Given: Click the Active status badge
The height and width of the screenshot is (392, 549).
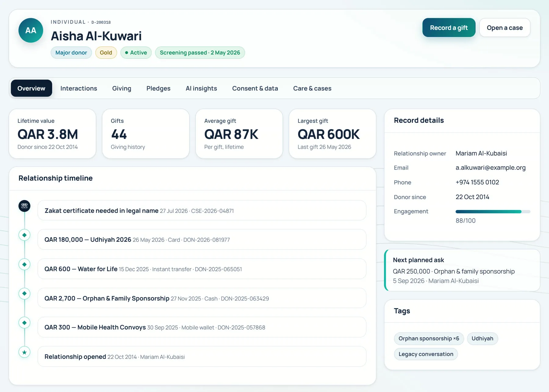Looking at the screenshot, I should (136, 53).
